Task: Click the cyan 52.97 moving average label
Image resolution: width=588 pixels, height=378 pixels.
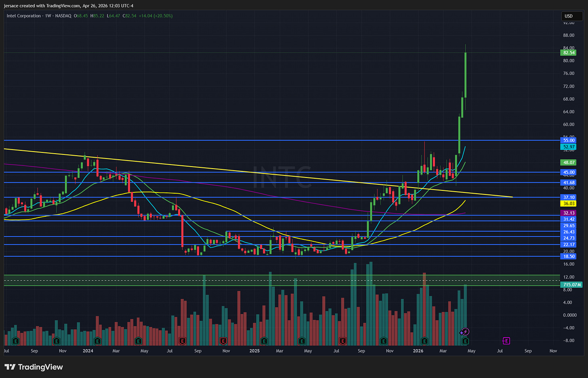Action: pyautogui.click(x=569, y=147)
